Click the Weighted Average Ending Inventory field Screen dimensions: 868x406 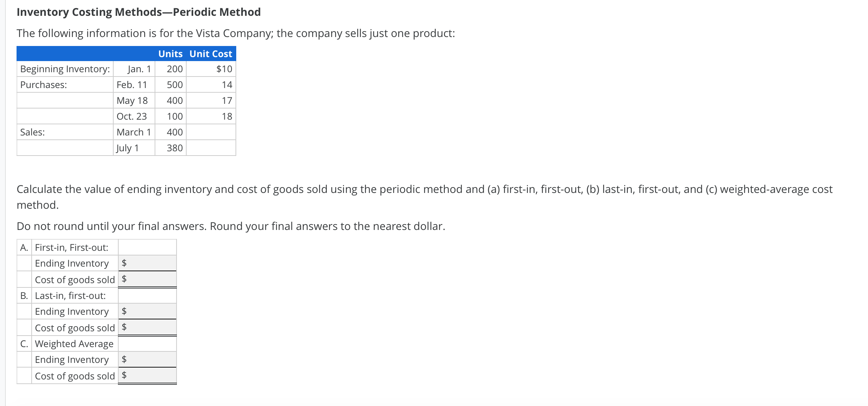[x=148, y=359]
